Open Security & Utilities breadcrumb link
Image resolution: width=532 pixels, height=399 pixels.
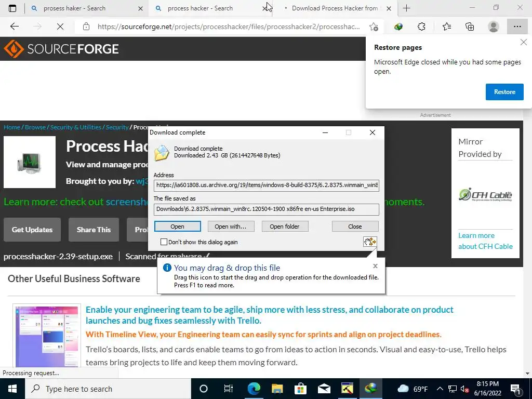76,127
